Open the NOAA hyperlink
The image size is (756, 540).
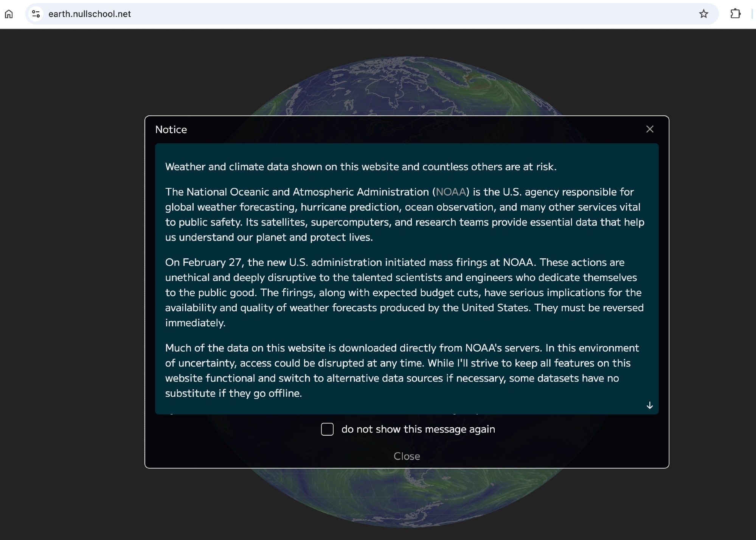click(451, 192)
